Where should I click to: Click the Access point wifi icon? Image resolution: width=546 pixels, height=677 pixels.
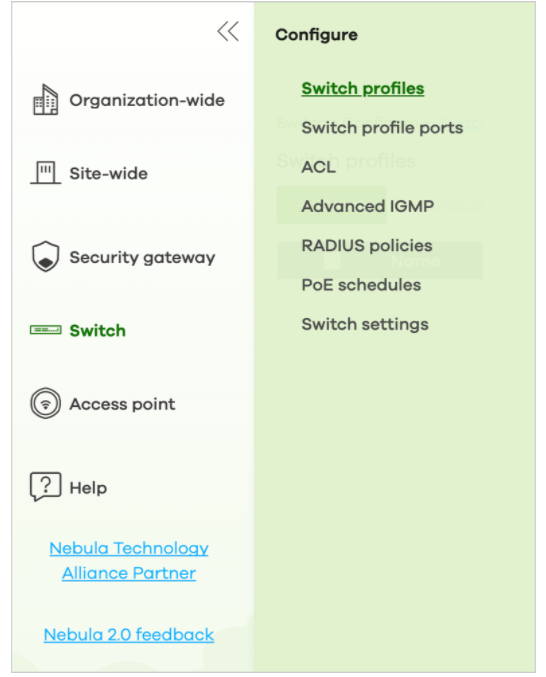point(45,404)
